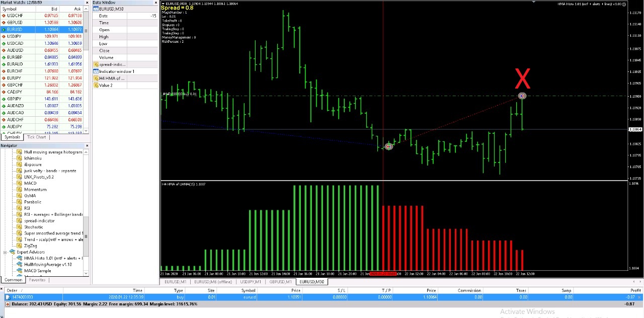Click the Navigator scrollbar up arrow
This screenshot has width=644, height=318.
87,151
